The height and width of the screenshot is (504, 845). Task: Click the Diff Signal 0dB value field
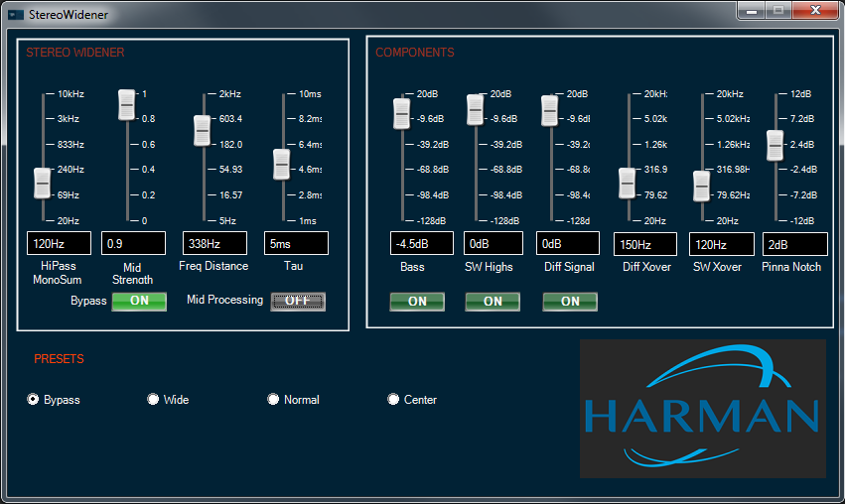tap(568, 243)
